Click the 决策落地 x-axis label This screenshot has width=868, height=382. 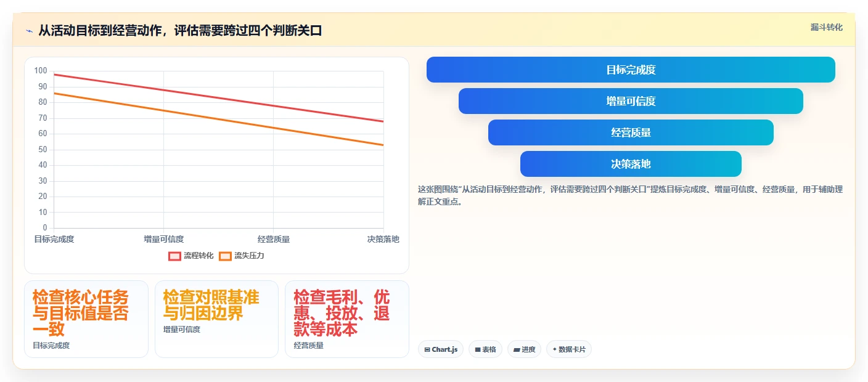tap(383, 239)
